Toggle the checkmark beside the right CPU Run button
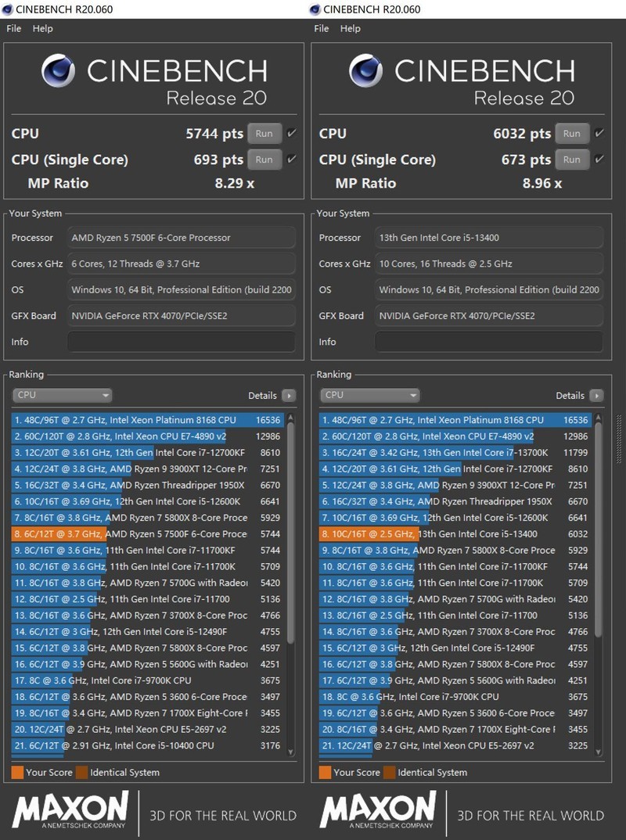 599,133
